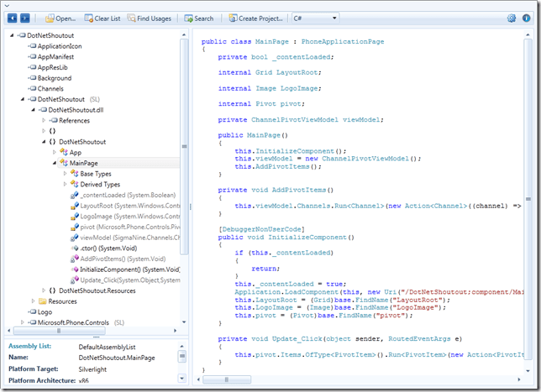Select ApplicationIcon tree node
This screenshot has height=392, width=541.
click(60, 46)
